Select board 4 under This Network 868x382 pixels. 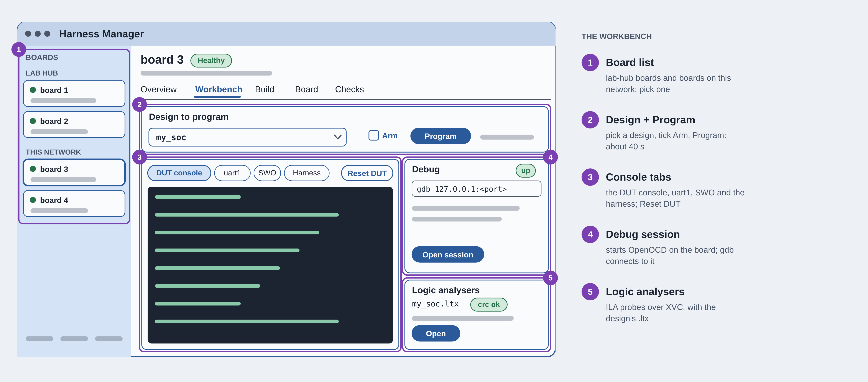74,203
